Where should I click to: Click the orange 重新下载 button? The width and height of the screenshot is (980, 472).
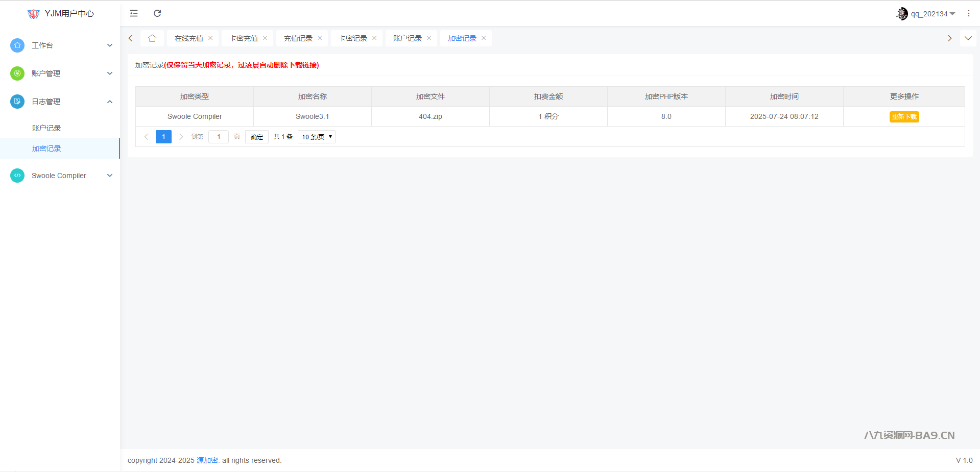(904, 117)
